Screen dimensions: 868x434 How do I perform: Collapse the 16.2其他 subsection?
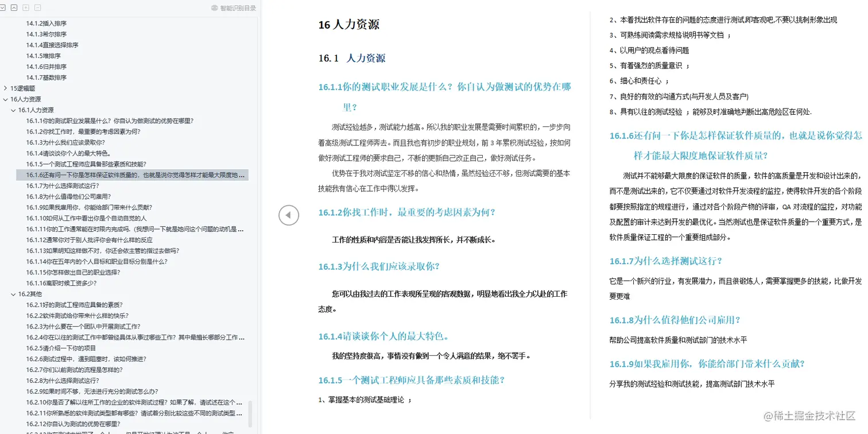pos(12,293)
